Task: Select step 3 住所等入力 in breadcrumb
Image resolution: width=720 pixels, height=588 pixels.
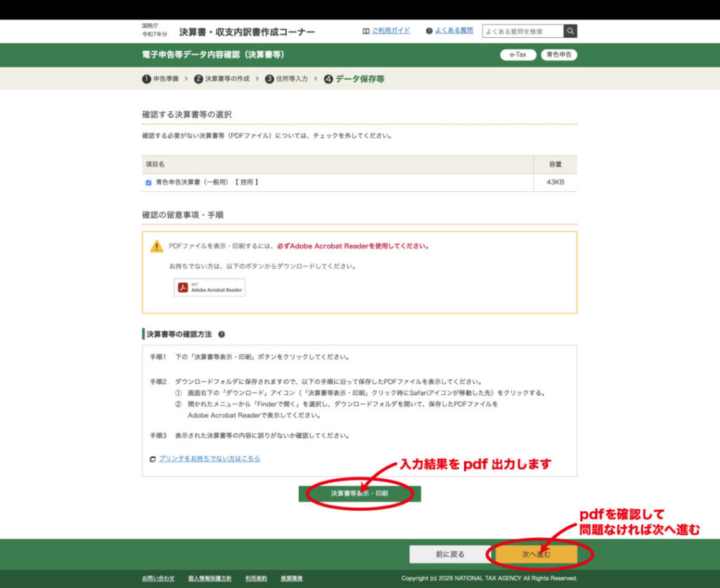Action: pos(286,79)
